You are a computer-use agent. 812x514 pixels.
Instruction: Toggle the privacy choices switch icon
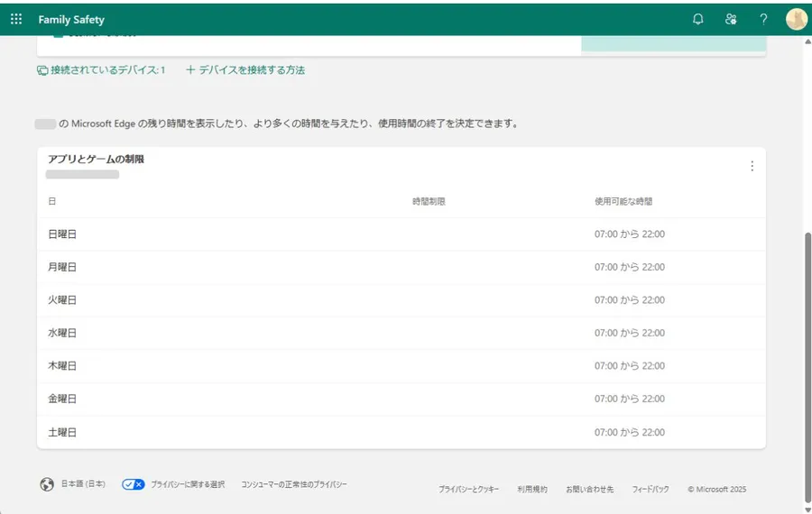pyautogui.click(x=134, y=484)
